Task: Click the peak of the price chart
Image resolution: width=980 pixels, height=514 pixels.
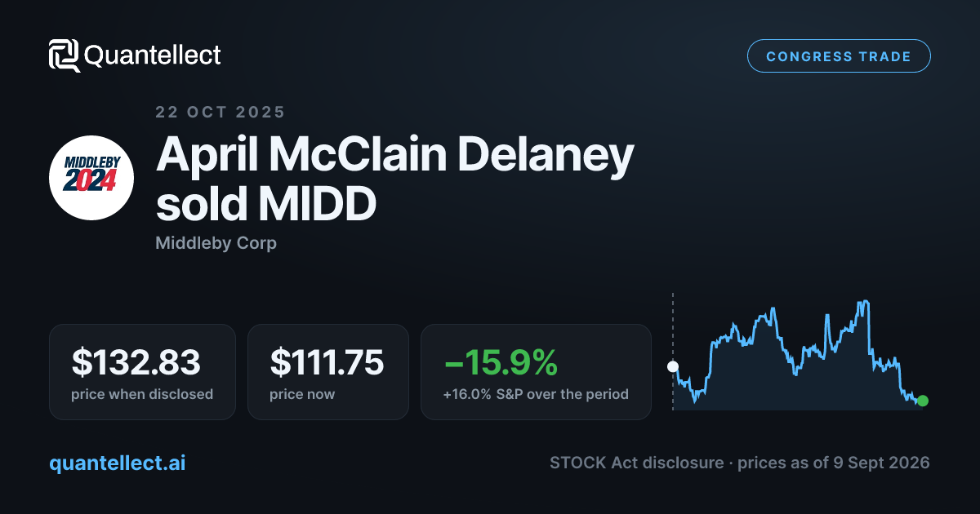Action: click(x=862, y=302)
